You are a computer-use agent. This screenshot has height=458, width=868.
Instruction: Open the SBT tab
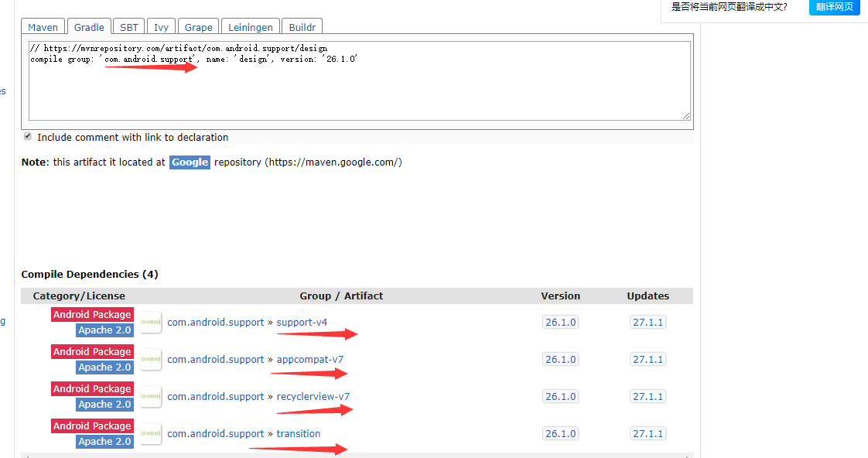[x=129, y=27]
